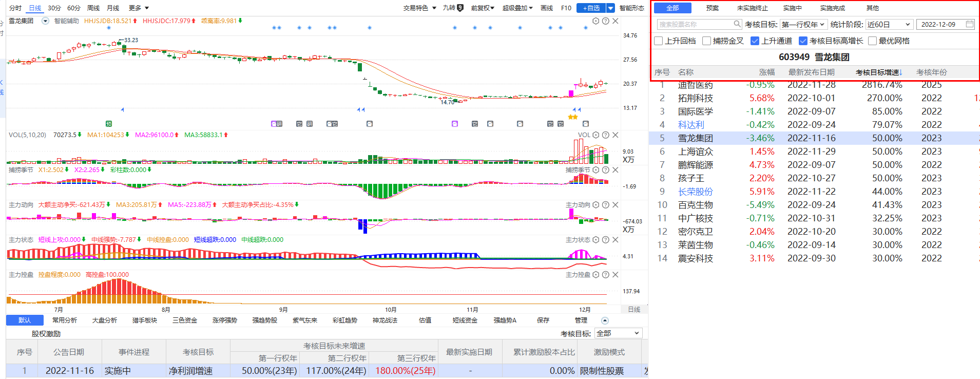Show help for 主力动向 indicator
The height and width of the screenshot is (379, 980).
[x=605, y=205]
